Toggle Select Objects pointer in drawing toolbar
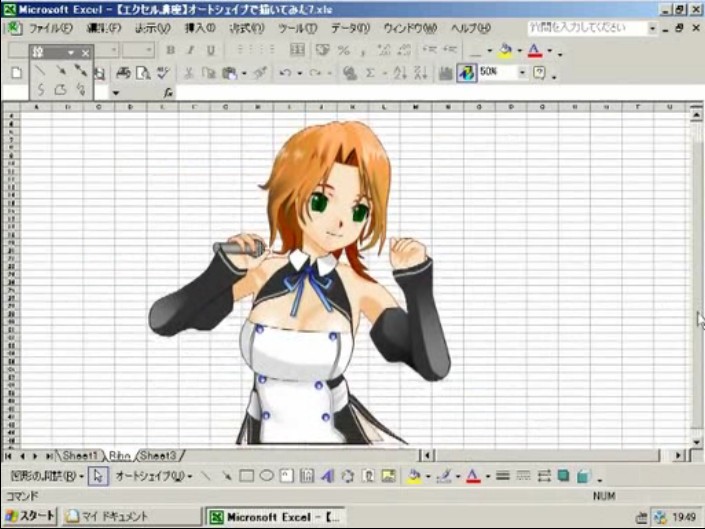The height and width of the screenshot is (529, 705). 98,476
